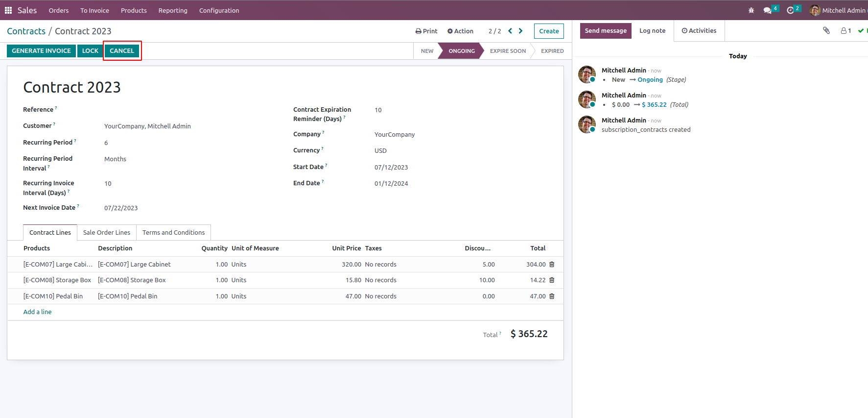Screen dimensions: 868x418
Task: Go to previous record arrow
Action: pos(510,31)
